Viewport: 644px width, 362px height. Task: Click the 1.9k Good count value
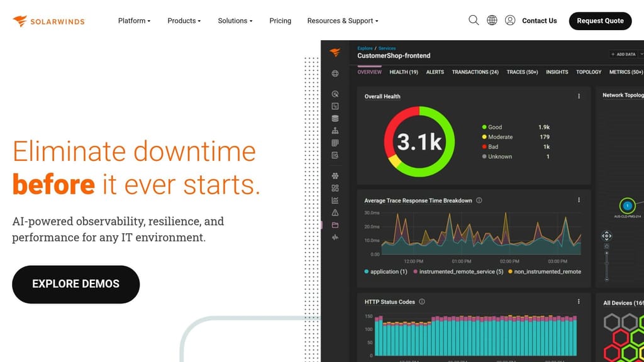coord(544,127)
